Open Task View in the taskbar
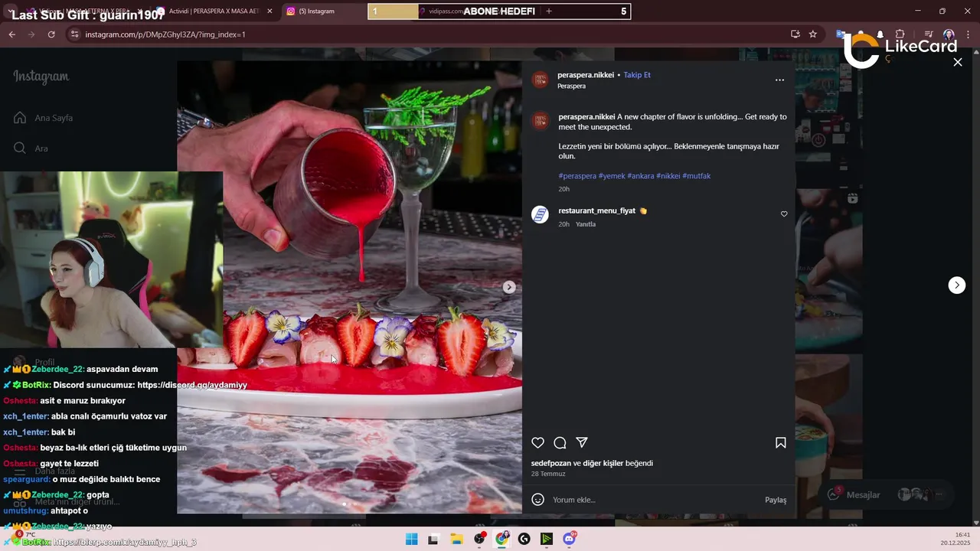 (x=433, y=539)
